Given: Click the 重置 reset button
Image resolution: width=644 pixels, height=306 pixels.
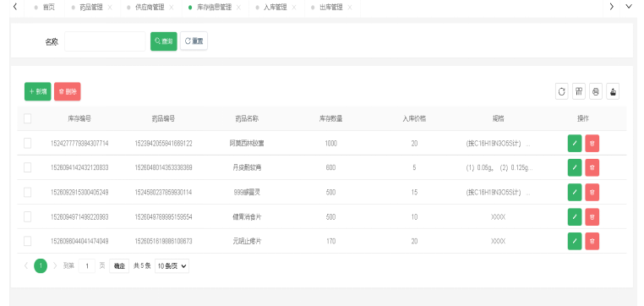Looking at the screenshot, I should click(x=194, y=41).
